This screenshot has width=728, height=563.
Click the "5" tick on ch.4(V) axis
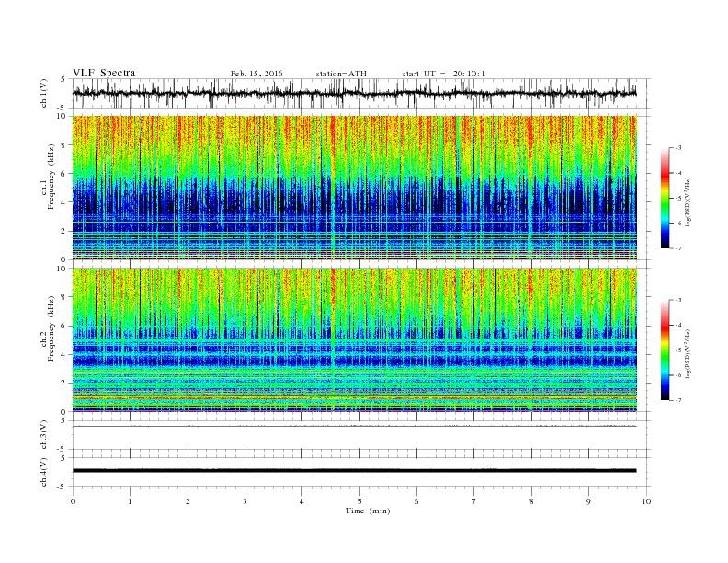[64, 458]
